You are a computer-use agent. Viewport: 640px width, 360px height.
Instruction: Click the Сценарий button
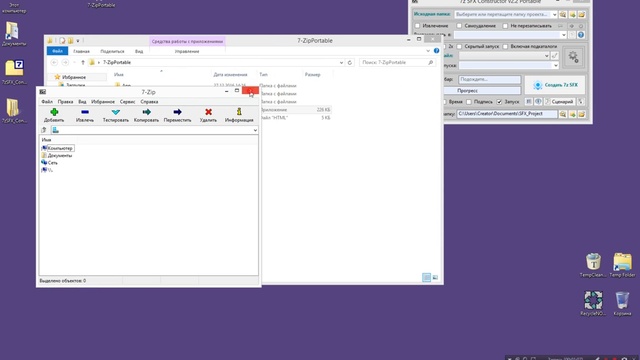(559, 102)
